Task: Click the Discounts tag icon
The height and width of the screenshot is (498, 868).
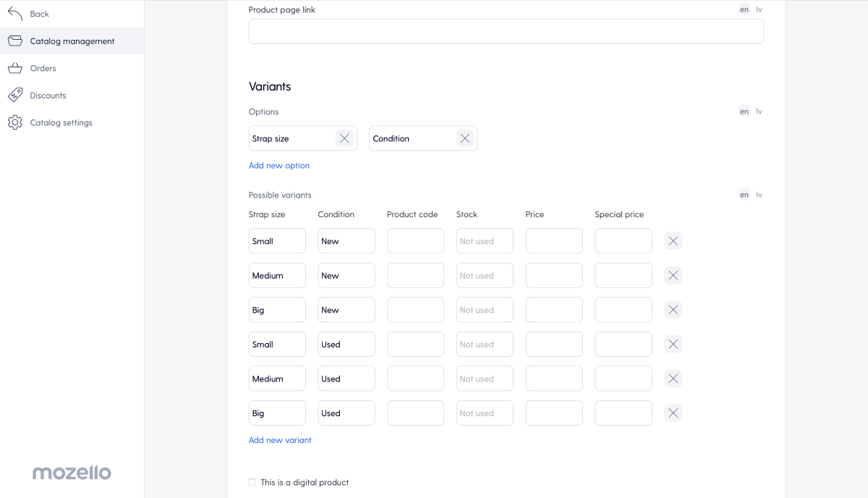Action: 15,96
